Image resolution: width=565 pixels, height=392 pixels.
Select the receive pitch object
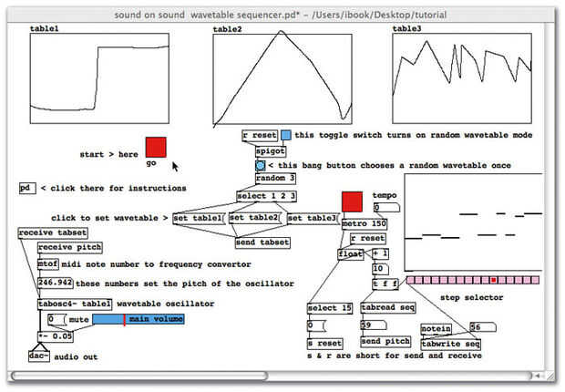(70, 247)
